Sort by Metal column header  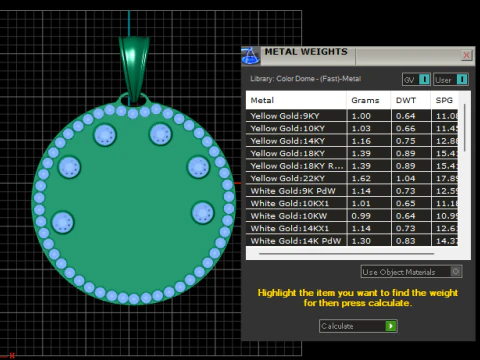[296, 100]
